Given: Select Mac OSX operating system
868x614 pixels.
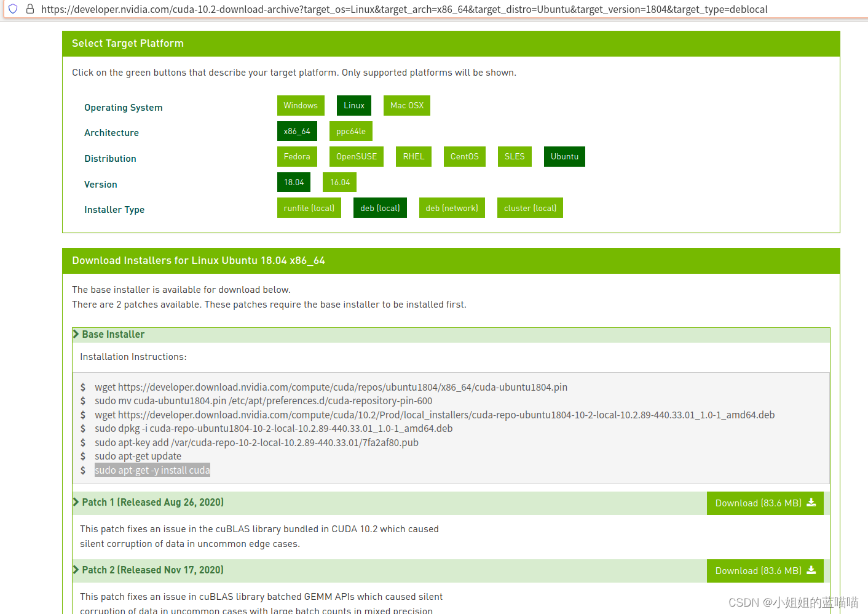Looking at the screenshot, I should tap(407, 105).
